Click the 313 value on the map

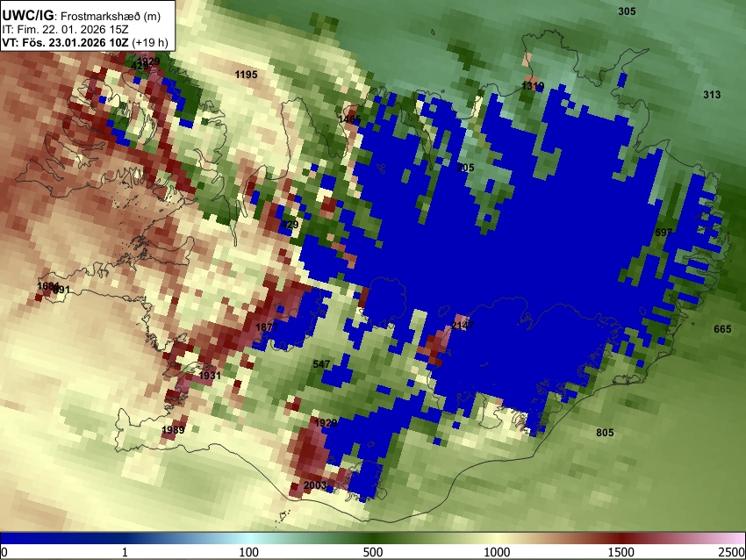[x=712, y=95]
